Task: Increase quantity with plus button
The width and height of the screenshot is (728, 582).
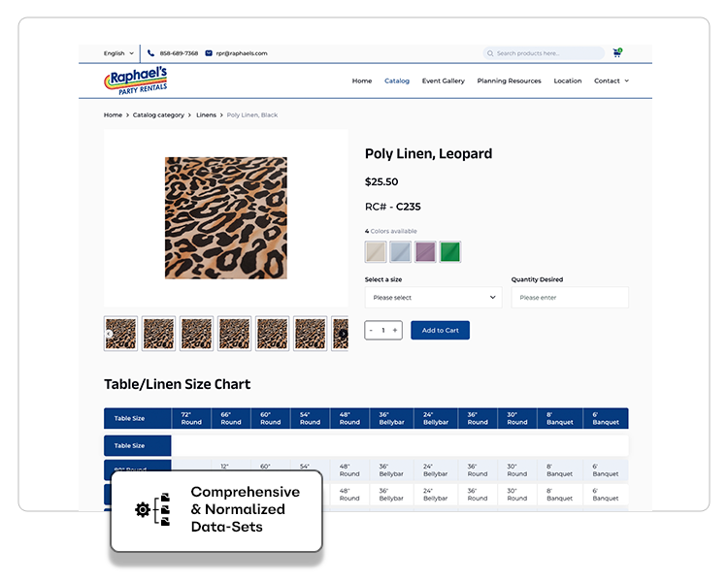Action: click(395, 330)
